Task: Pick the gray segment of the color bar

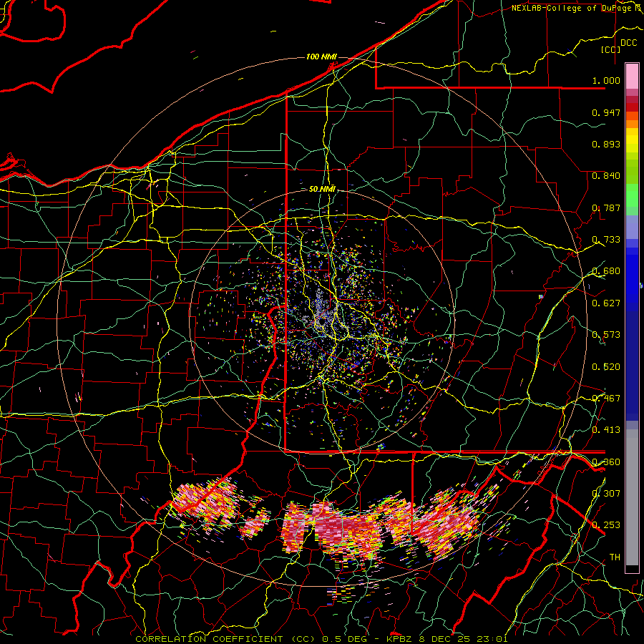Action: click(x=632, y=497)
